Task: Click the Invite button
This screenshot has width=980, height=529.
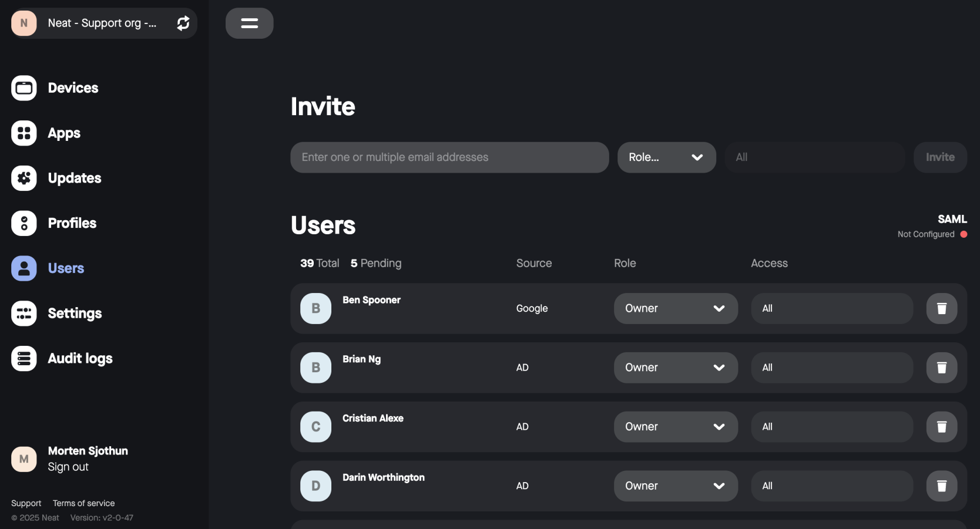Action: click(940, 157)
